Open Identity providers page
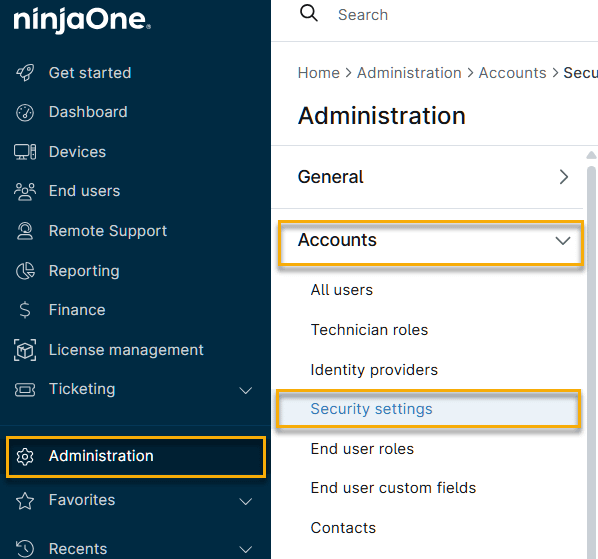The height and width of the screenshot is (559, 598). (x=374, y=370)
